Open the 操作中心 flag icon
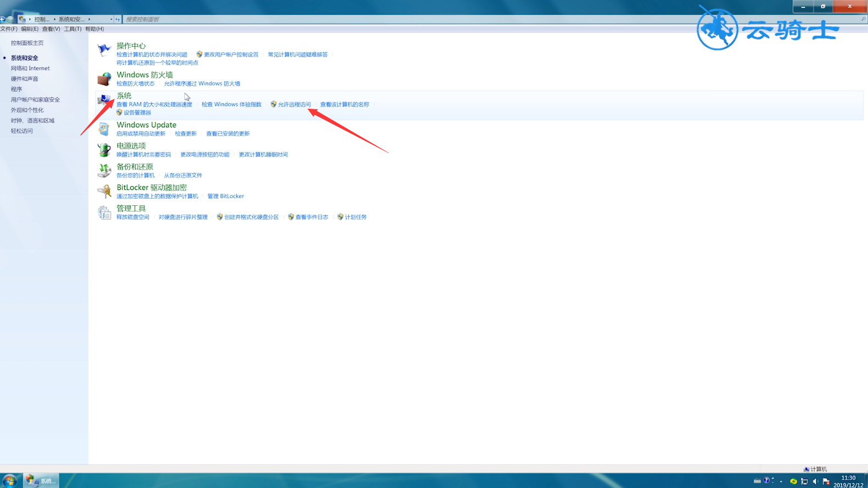 104,50
